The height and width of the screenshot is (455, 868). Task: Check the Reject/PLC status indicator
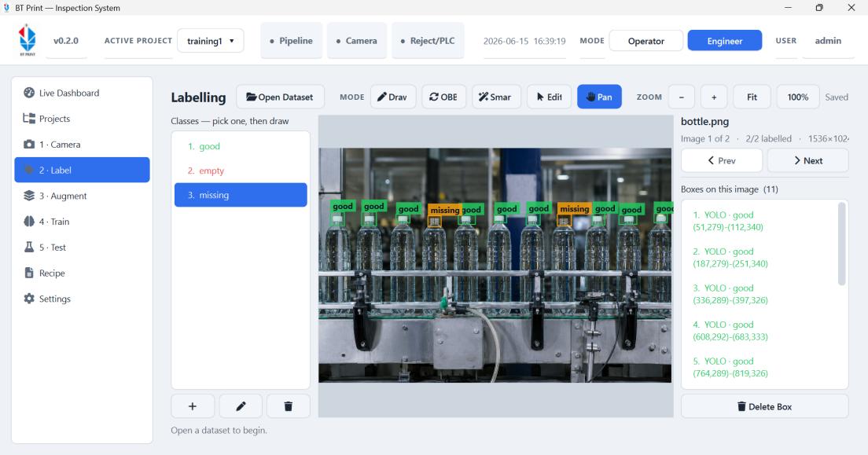click(x=428, y=41)
